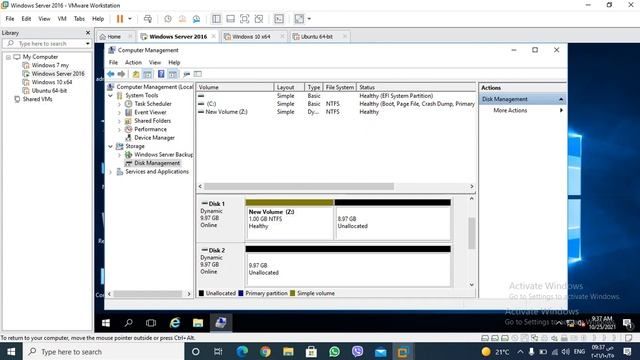Open Computer Management Action menu
Viewport: 640px width, 360px height.
[133, 62]
